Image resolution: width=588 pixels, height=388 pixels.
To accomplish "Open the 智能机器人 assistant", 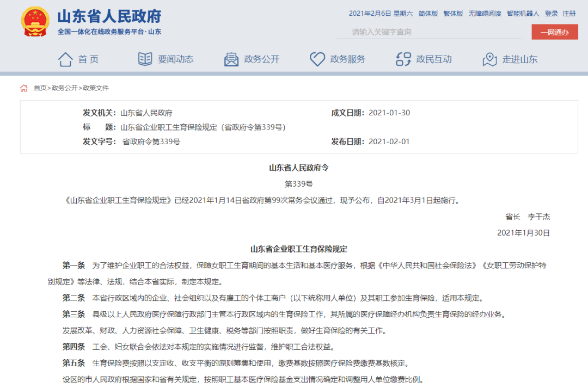I will 523,14.
